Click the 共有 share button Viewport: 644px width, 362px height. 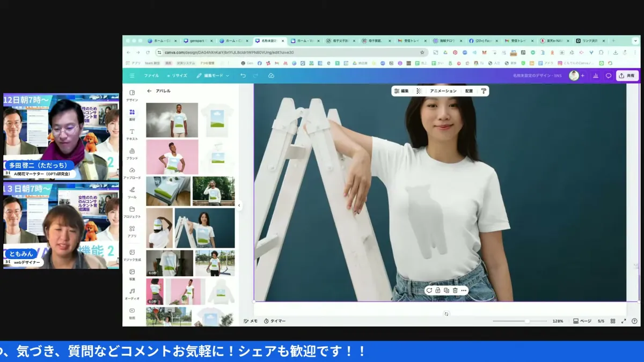point(627,76)
